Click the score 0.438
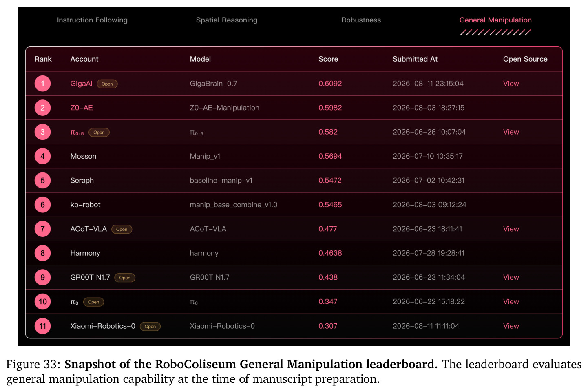This screenshot has height=389, width=588. click(x=328, y=278)
